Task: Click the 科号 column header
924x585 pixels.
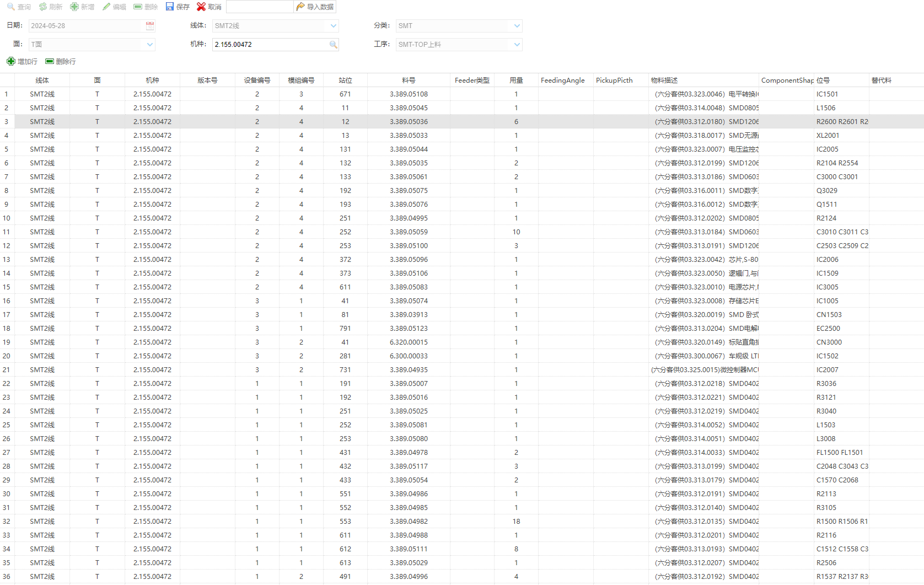Action: point(409,80)
